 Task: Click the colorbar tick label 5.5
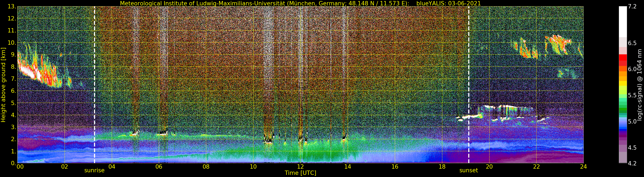632,95
